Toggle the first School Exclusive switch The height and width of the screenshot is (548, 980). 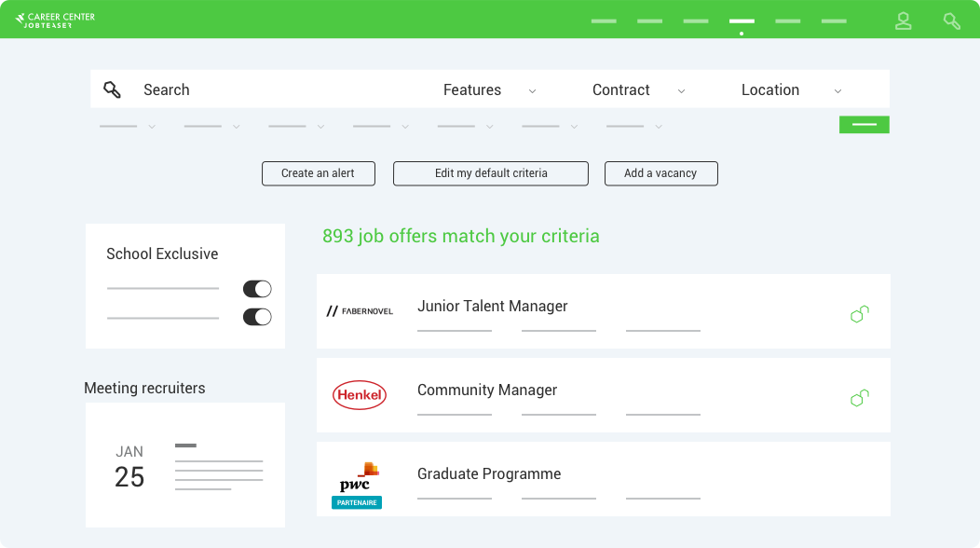click(x=257, y=289)
